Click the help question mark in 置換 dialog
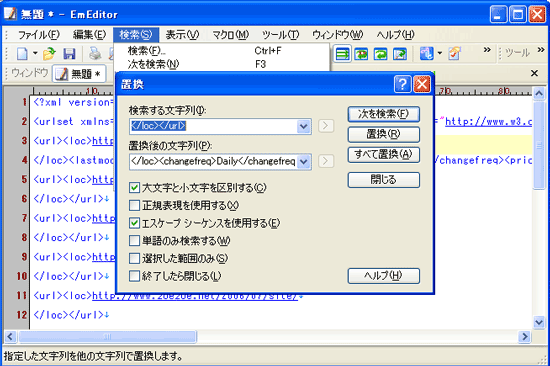Image resolution: width=550 pixels, height=366 pixels. [402, 84]
